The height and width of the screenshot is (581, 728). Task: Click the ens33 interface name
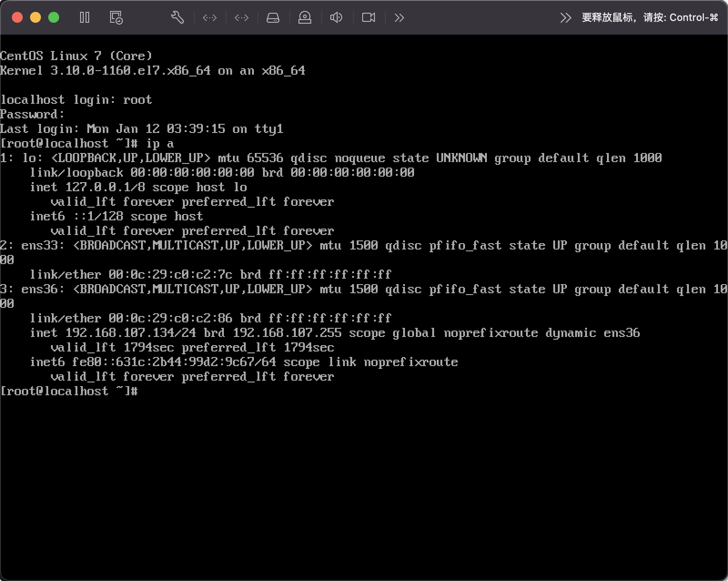tap(40, 245)
